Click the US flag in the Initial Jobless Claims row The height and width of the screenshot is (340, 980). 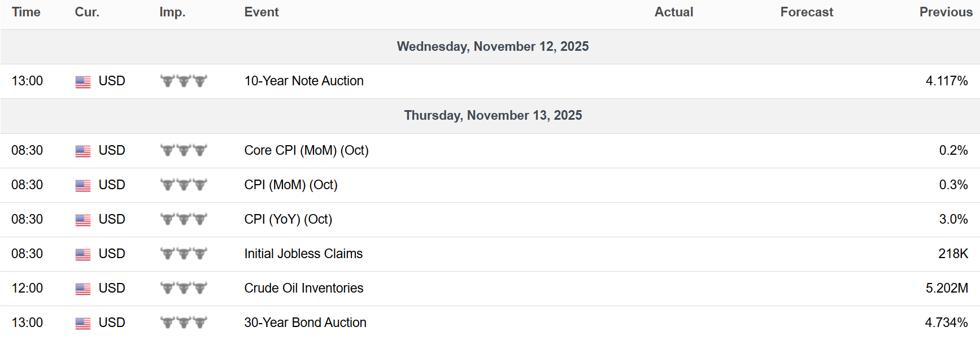(82, 254)
